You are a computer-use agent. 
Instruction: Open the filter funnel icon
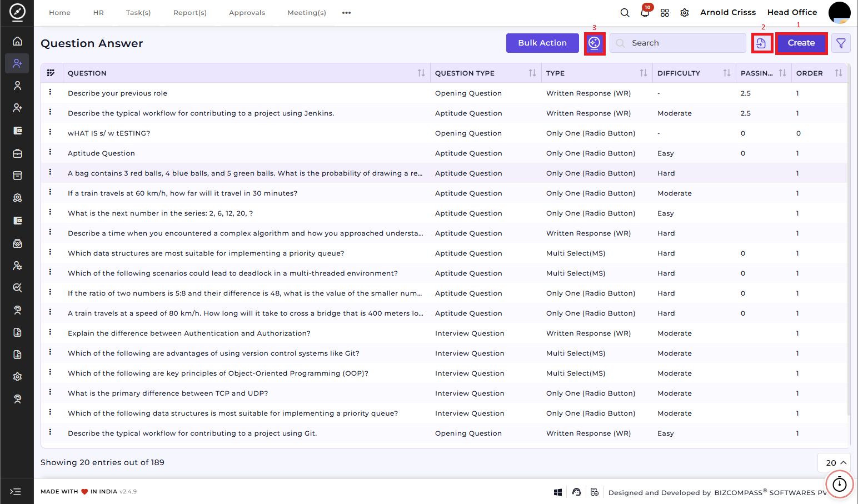(841, 43)
